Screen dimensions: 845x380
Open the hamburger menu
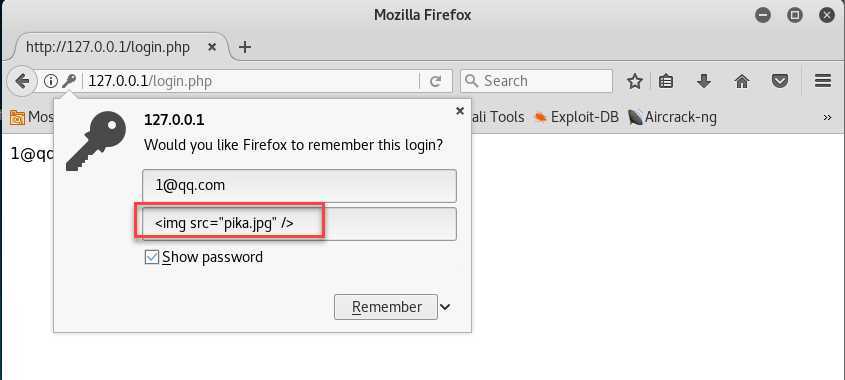pyautogui.click(x=823, y=81)
